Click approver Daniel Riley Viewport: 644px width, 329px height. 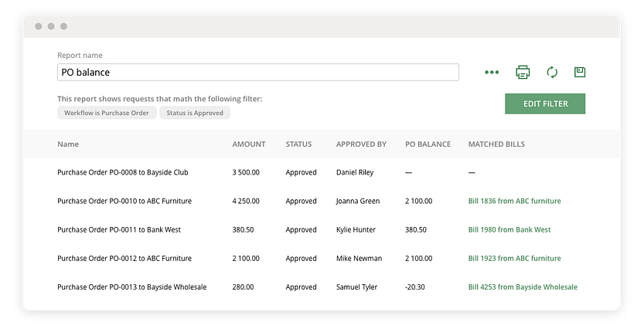[355, 172]
